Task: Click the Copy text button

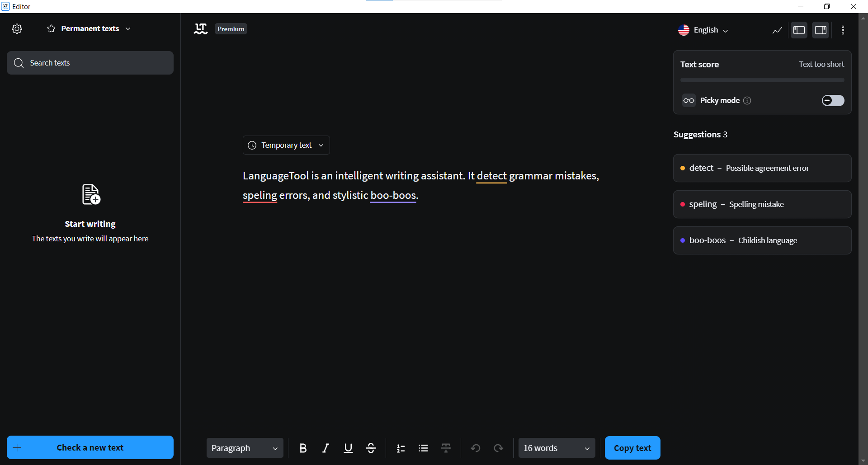Action: pos(632,448)
